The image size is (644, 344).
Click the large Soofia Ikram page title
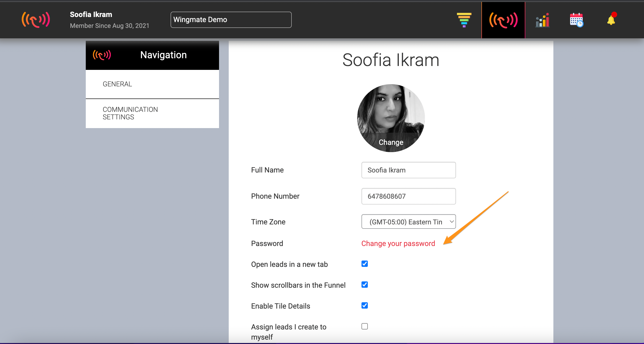click(391, 60)
